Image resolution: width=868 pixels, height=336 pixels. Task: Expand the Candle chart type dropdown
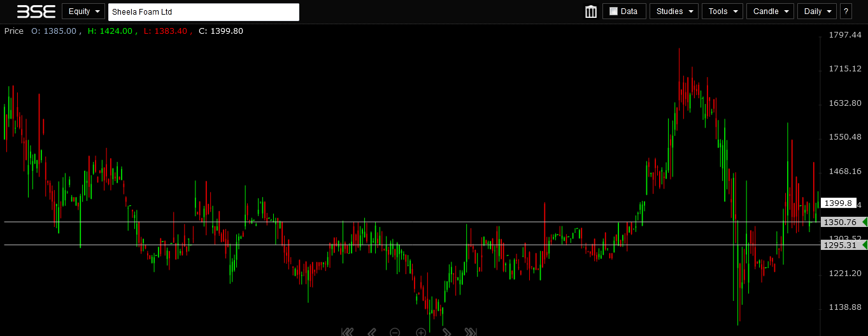tap(770, 11)
